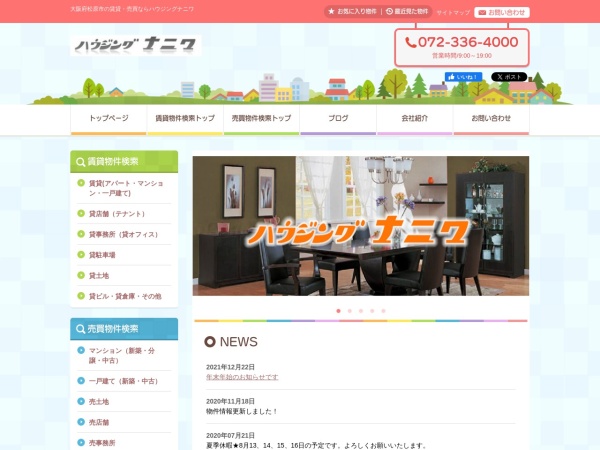Open 売買物件検索トップ in the navigation bar
The image size is (600, 450).
click(x=261, y=119)
